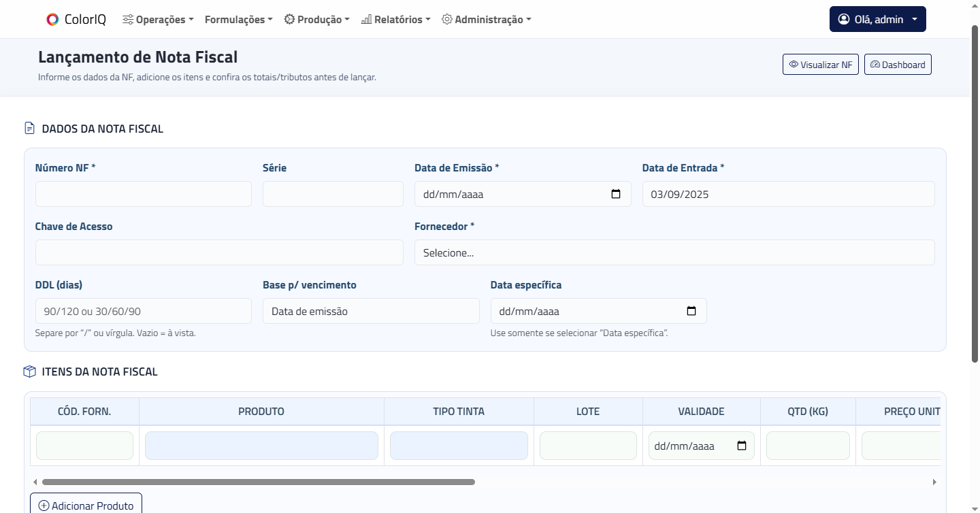
Task: Click the Lançamento de Nota Fiscal heading
Action: [138, 57]
